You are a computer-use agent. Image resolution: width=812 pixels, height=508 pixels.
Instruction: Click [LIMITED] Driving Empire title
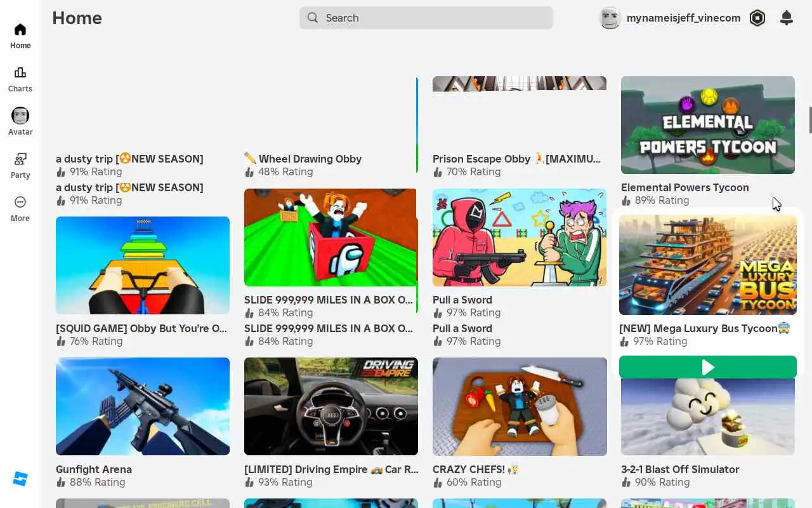331,469
